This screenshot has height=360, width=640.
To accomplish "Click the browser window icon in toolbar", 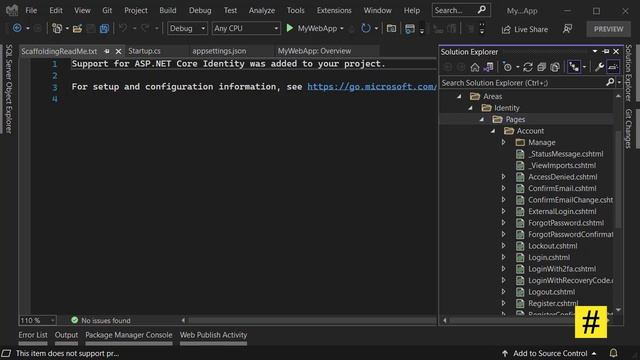I will [410, 29].
